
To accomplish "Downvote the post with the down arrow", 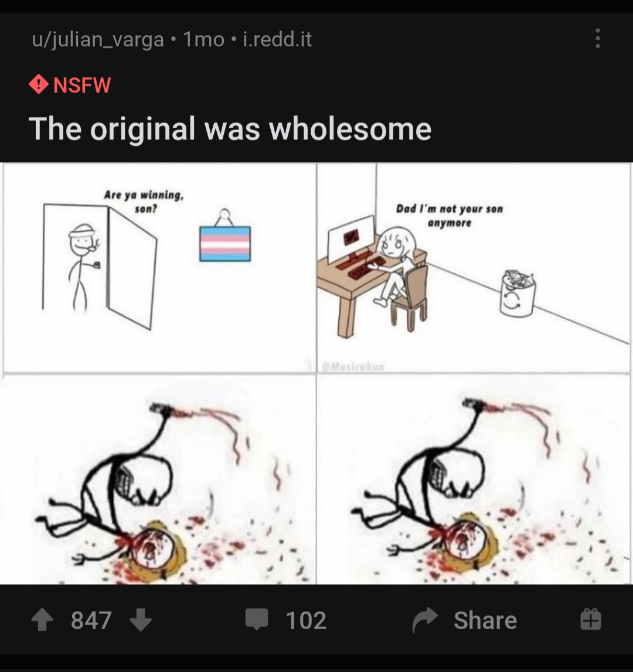I will (141, 620).
